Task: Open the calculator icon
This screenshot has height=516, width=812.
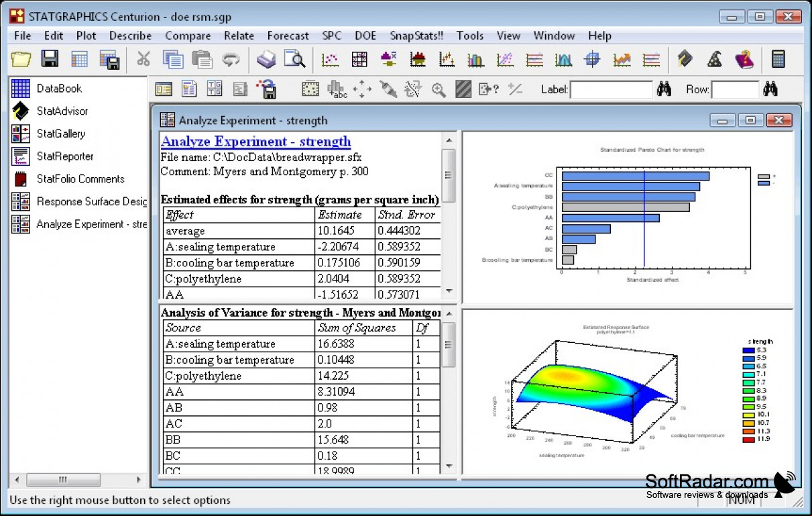Action: tap(778, 59)
